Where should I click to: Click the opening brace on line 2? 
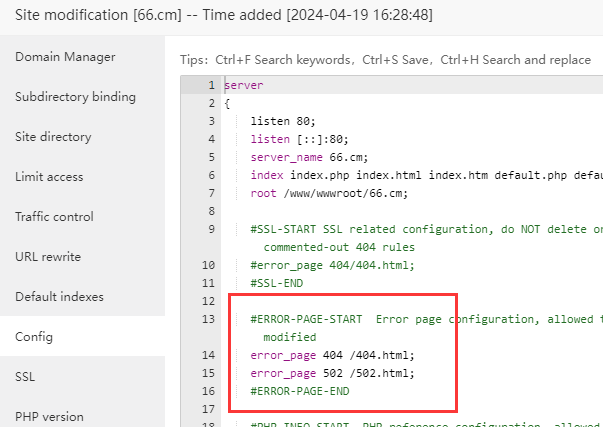point(227,103)
